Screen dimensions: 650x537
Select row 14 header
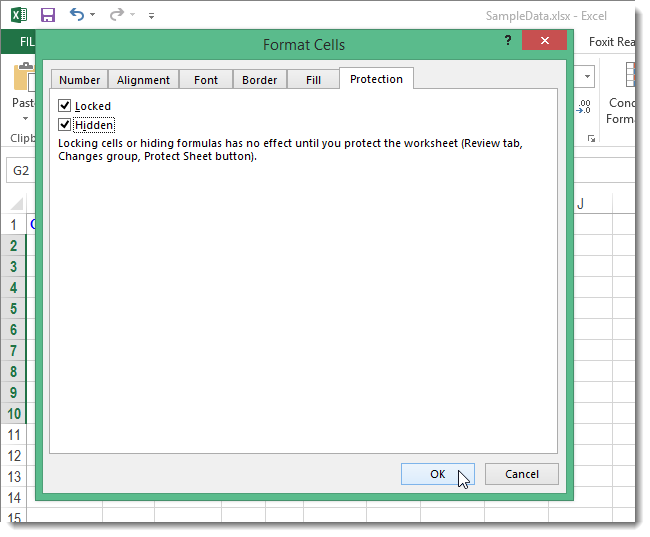[13, 498]
